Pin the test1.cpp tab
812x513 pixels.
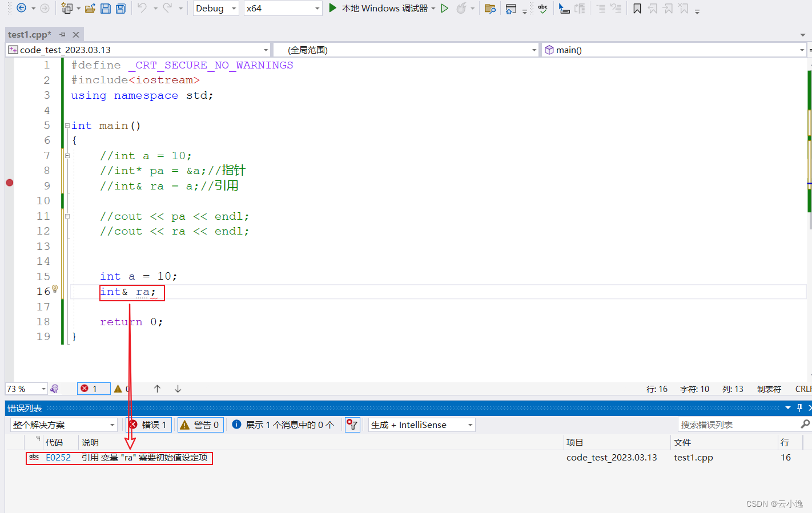[x=63, y=34]
